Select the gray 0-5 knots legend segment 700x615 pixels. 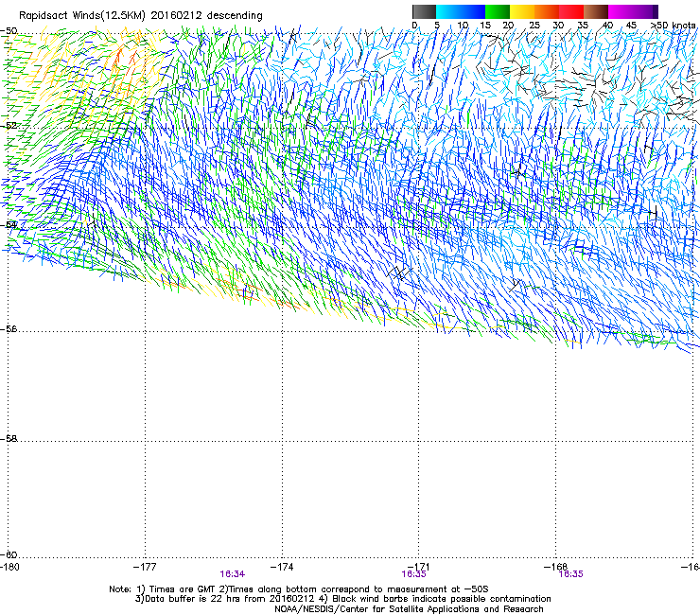click(x=424, y=11)
